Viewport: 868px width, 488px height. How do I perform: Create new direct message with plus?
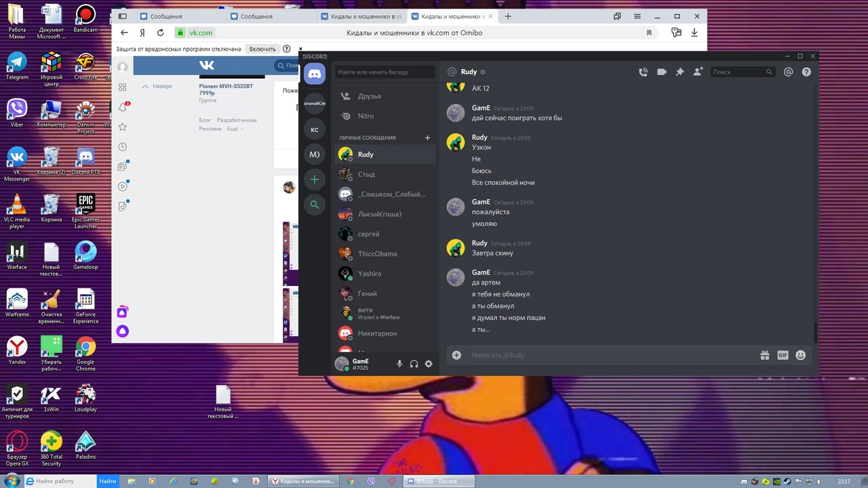tap(427, 138)
